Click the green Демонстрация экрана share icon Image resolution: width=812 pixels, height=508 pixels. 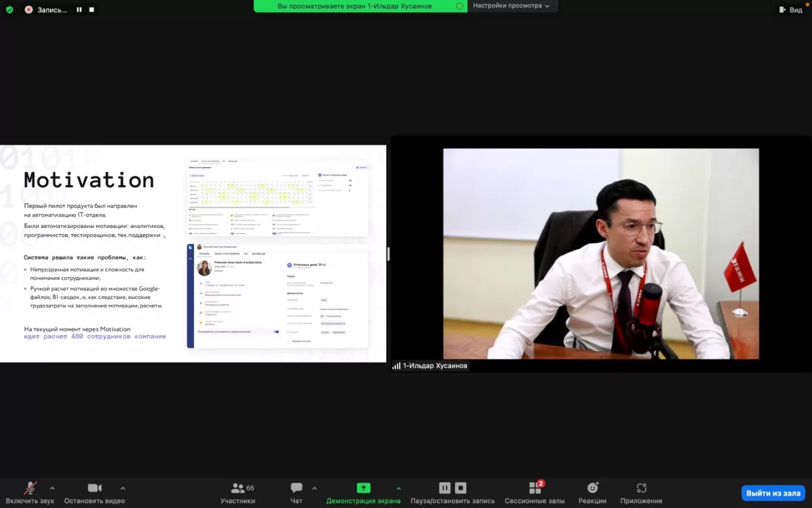coord(363,488)
